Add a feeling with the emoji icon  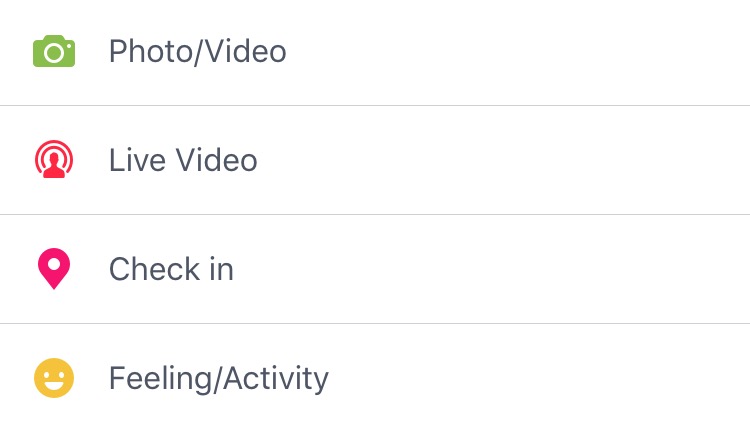tap(54, 379)
